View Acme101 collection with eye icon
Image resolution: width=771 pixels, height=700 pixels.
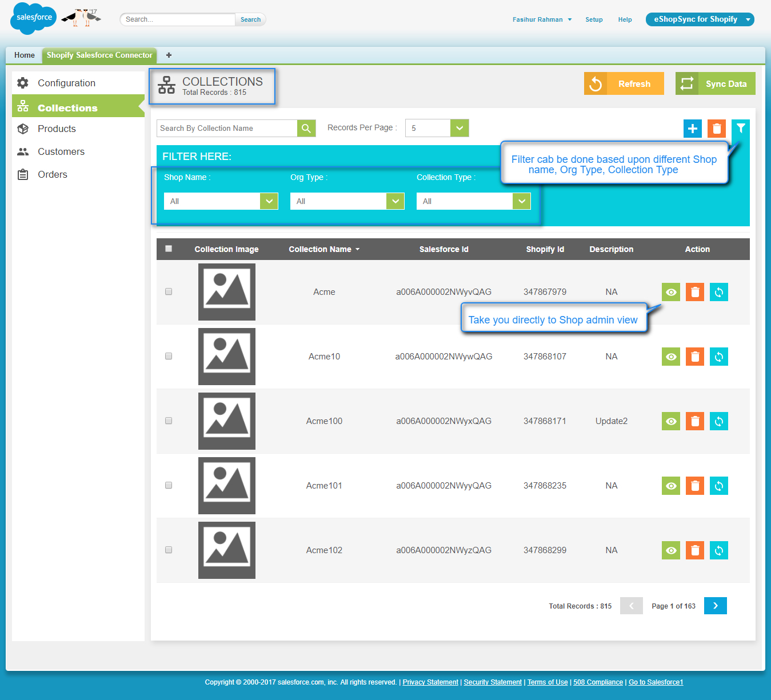[671, 486]
